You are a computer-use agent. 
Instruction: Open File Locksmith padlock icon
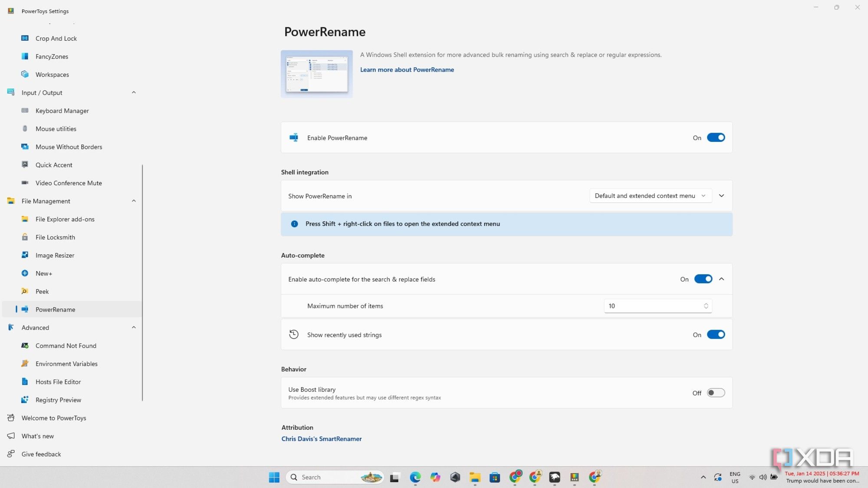click(25, 237)
